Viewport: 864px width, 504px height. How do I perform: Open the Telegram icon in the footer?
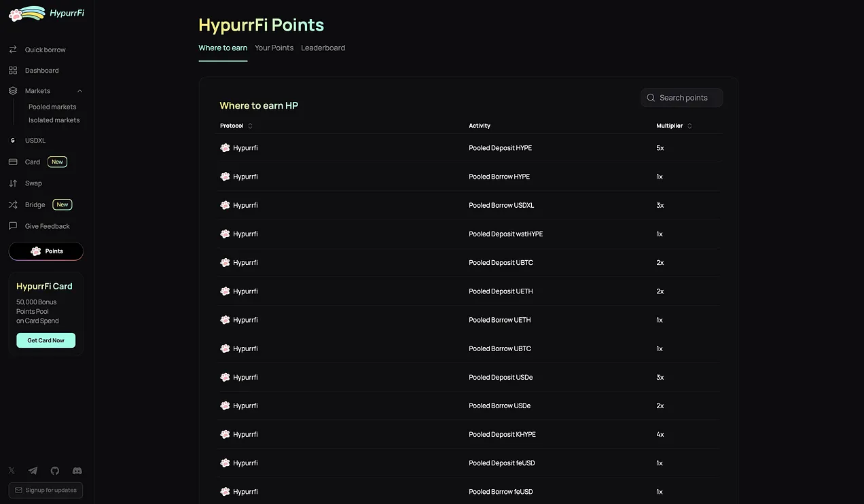33,471
